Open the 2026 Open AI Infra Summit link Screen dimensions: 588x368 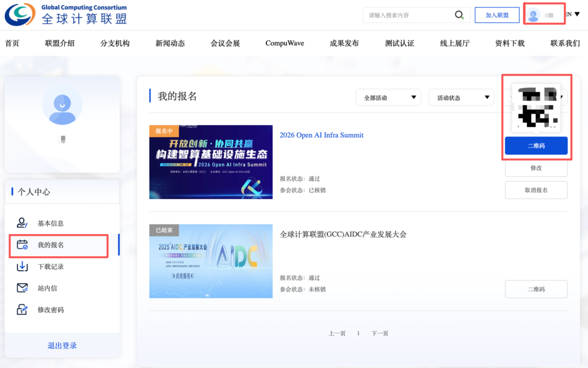[x=322, y=135]
